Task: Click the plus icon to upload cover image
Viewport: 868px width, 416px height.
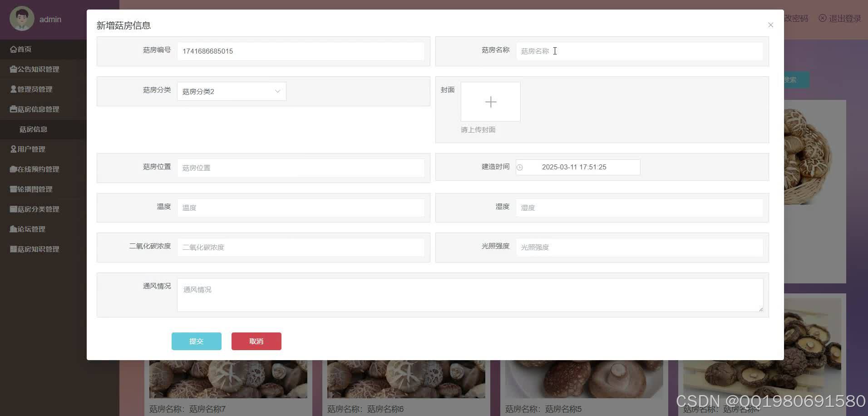Action: [x=490, y=102]
